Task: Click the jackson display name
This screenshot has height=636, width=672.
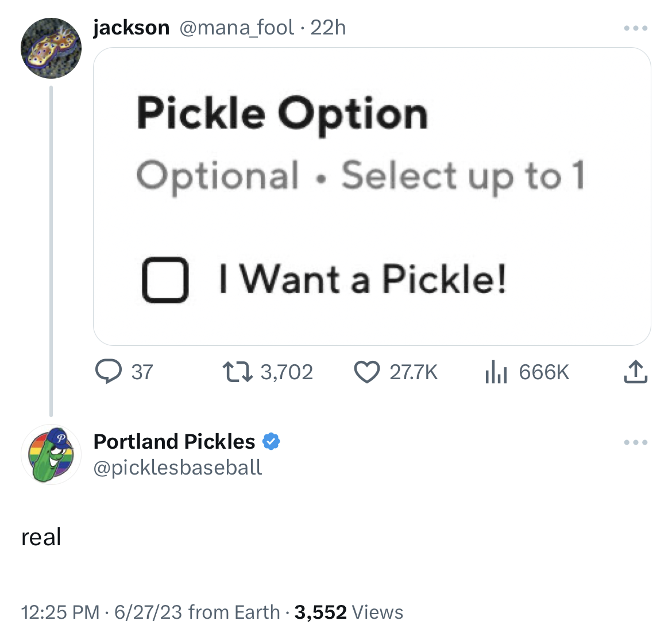Action: pyautogui.click(x=132, y=28)
